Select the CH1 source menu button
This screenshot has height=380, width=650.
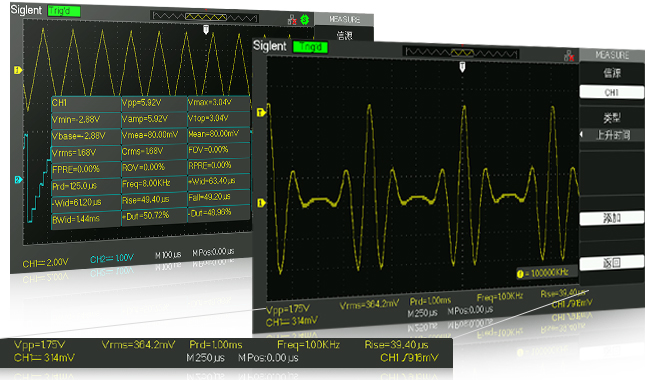coord(611,92)
